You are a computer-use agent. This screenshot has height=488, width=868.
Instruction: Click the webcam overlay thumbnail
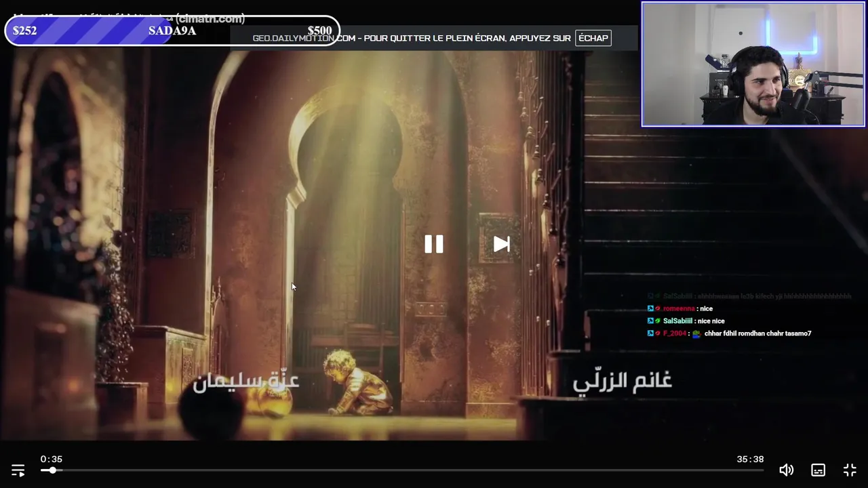click(753, 64)
